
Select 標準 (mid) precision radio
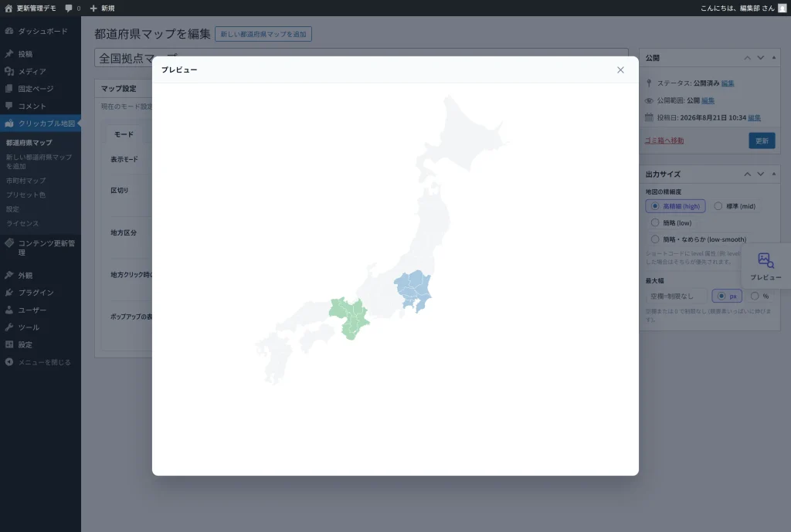pyautogui.click(x=718, y=206)
